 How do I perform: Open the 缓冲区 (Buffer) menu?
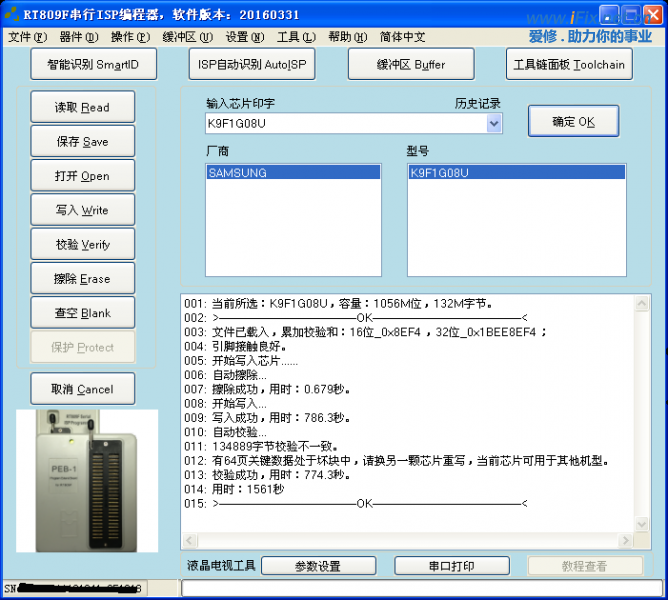point(187,37)
